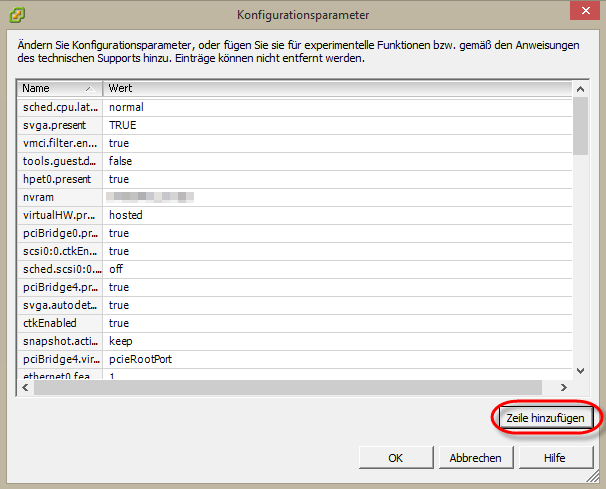Click the scroll down arrow of the list

(x=580, y=371)
